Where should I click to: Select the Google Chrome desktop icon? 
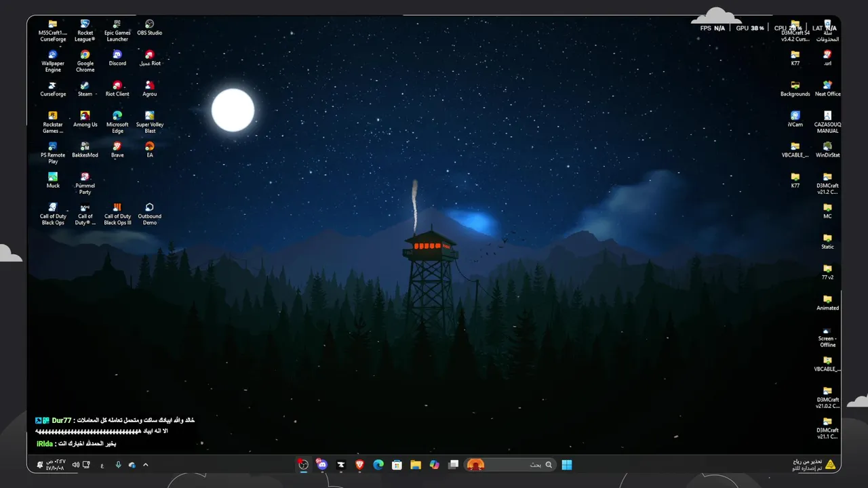85,61
